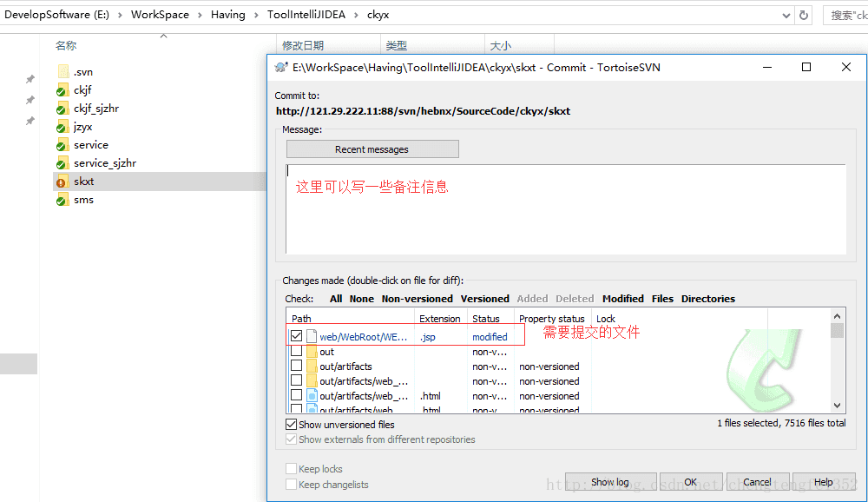868x502 pixels.
Task: Click the service_sjzhr folder icon
Action: click(x=62, y=163)
